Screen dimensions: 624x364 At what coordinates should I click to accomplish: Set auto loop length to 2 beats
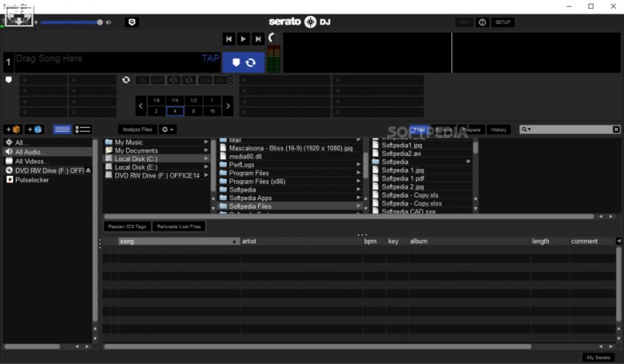pos(157,111)
